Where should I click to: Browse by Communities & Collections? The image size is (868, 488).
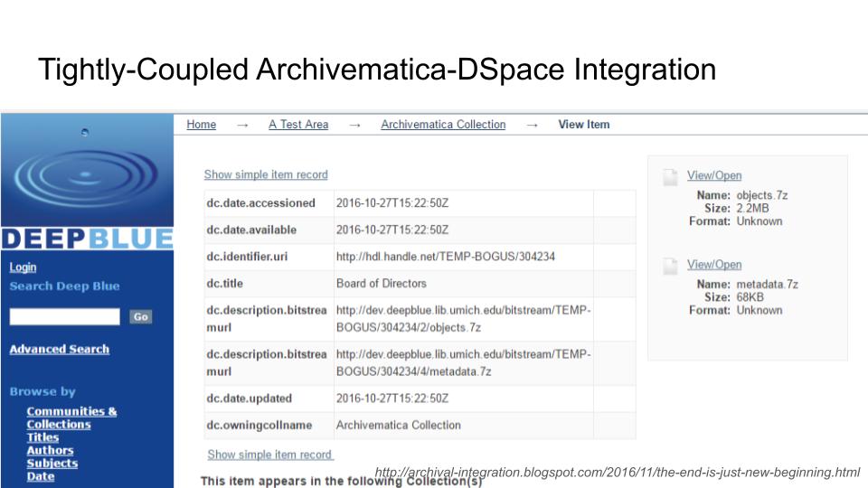pyautogui.click(x=71, y=418)
